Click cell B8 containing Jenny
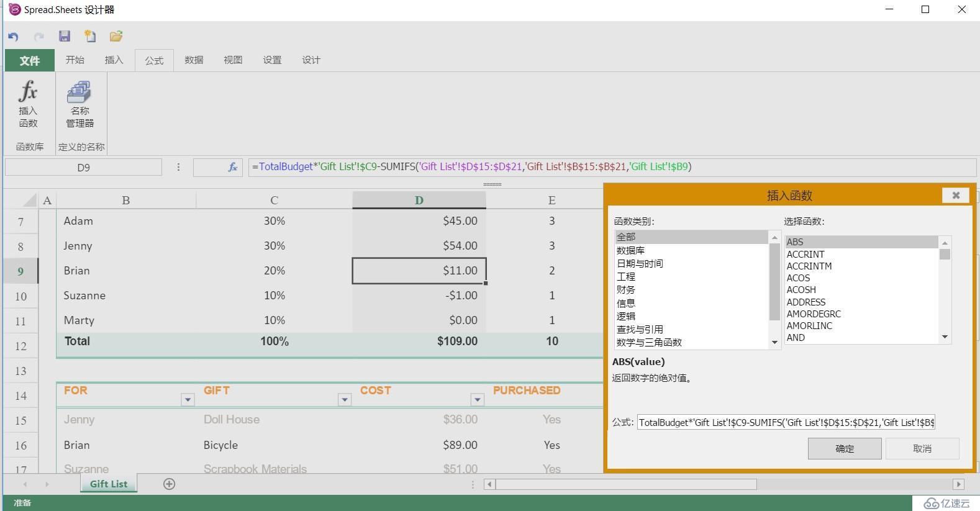Screen dimensions: 980x511 tap(126, 246)
